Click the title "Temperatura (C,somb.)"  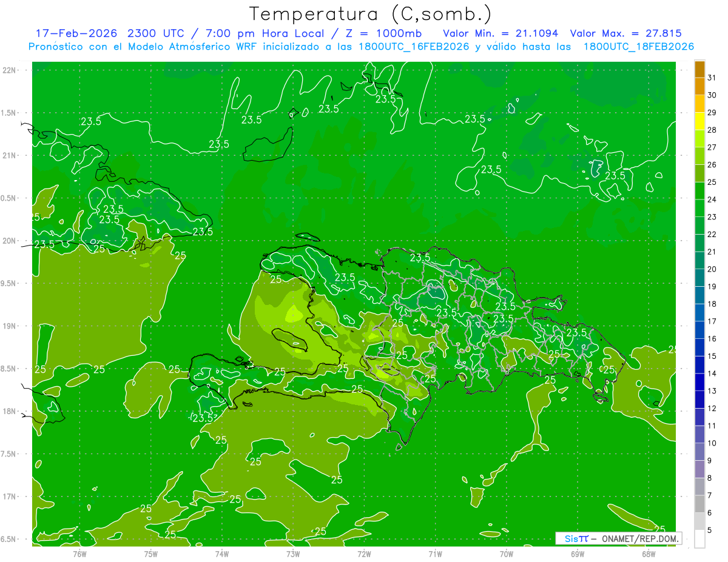tap(371, 13)
